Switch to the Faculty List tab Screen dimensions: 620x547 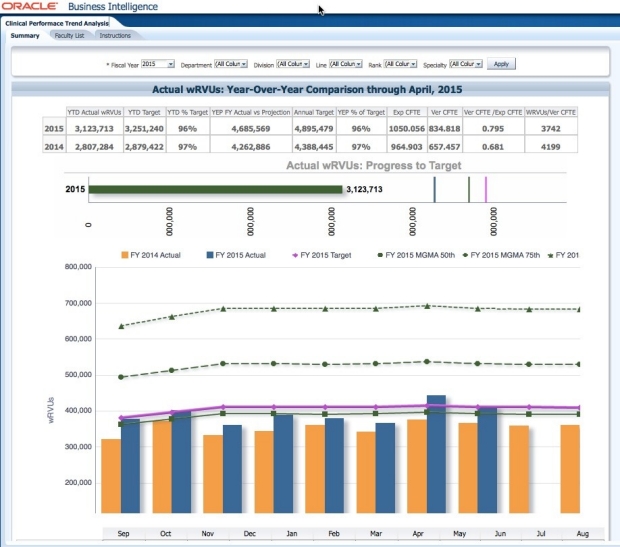tap(69, 35)
